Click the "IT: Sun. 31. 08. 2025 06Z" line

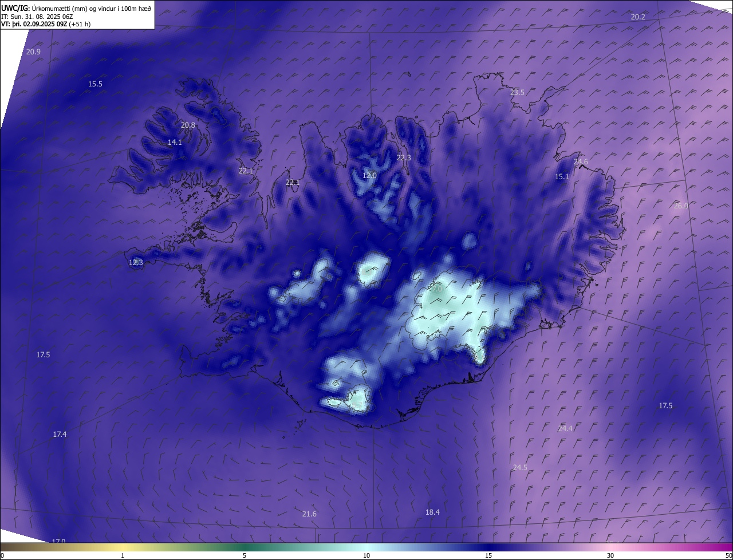(x=37, y=17)
